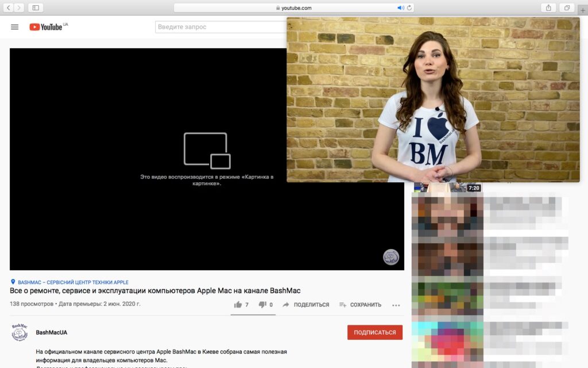Click the BashMac channel watermark in the player
This screenshot has height=368, width=588.
[390, 257]
